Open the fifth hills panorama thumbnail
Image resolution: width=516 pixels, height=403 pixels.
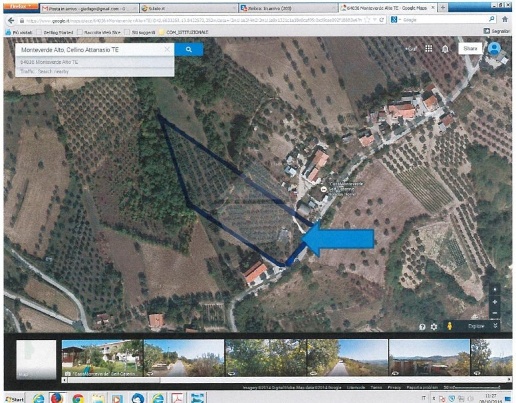[429, 358]
